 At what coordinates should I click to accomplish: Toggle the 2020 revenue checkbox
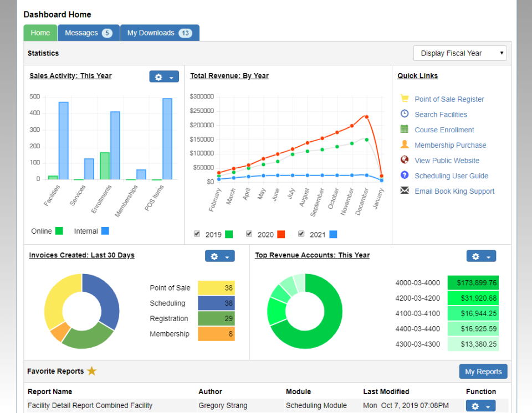tap(249, 234)
